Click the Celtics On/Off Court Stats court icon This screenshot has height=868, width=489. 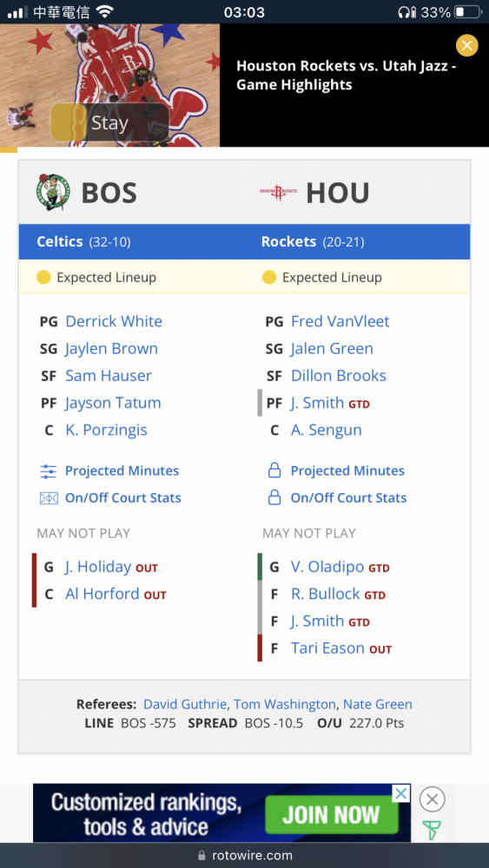[x=49, y=498]
